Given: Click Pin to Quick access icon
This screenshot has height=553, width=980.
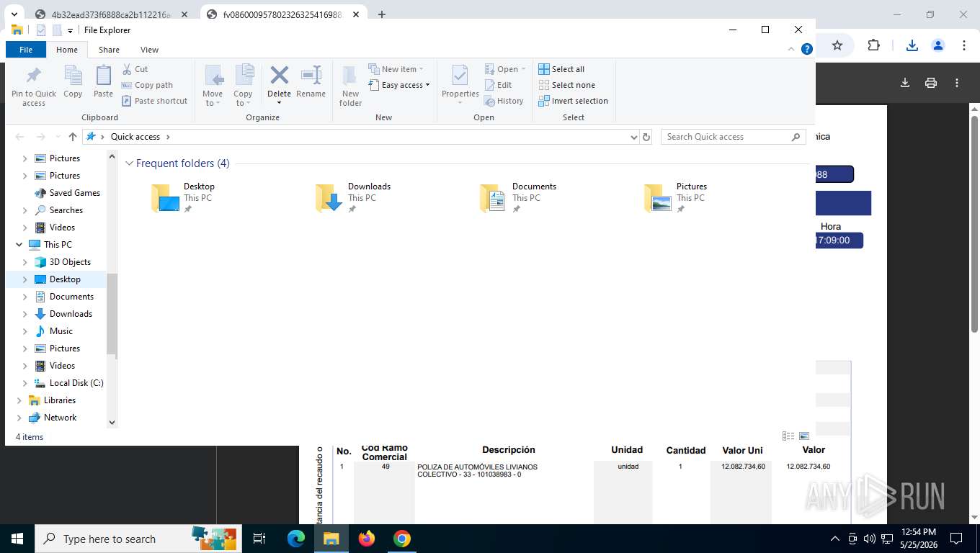Looking at the screenshot, I should (x=33, y=76).
